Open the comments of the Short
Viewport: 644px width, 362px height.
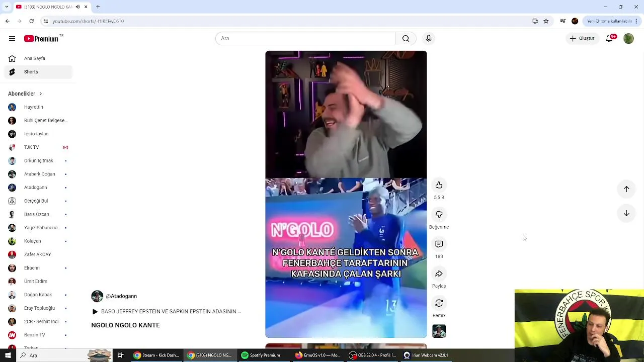[439, 244]
